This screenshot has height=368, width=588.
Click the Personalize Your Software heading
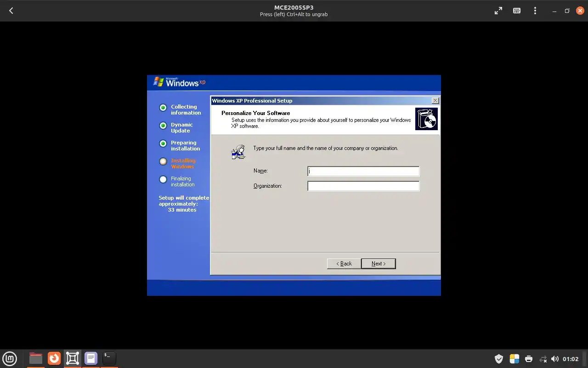(256, 113)
